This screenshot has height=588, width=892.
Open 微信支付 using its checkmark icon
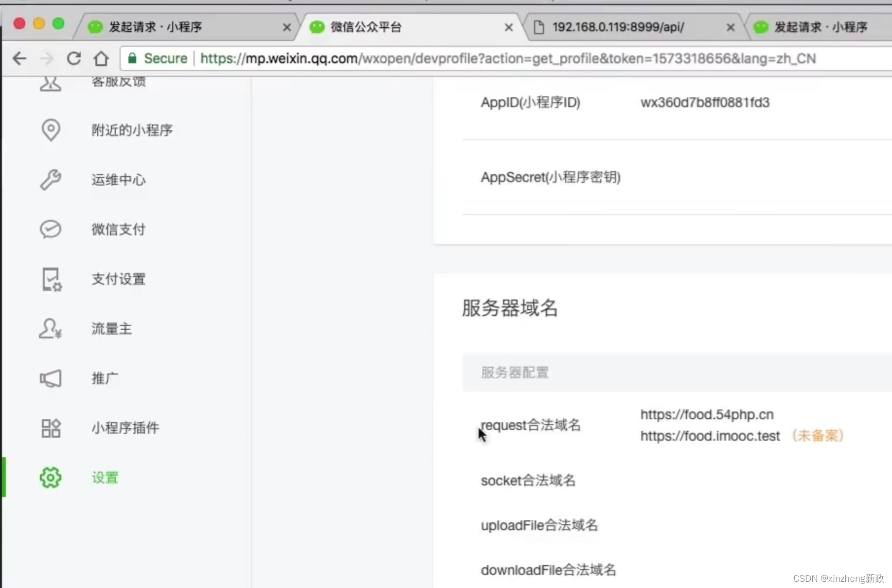click(x=50, y=229)
